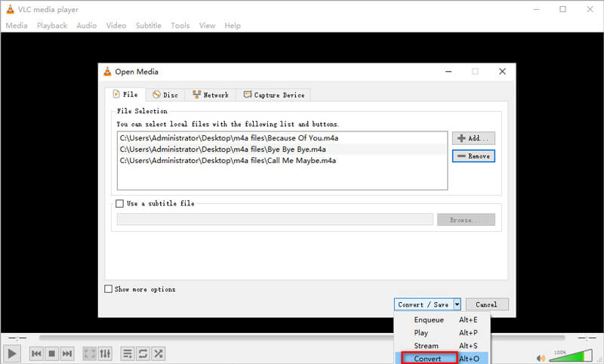Click the Cancel button
The image size is (604, 364).
coord(487,304)
